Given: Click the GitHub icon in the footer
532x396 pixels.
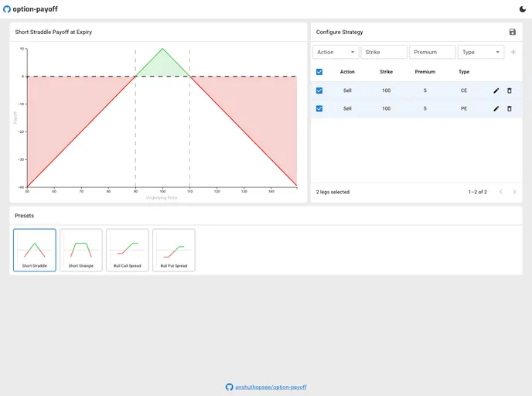Looking at the screenshot, I should click(230, 387).
